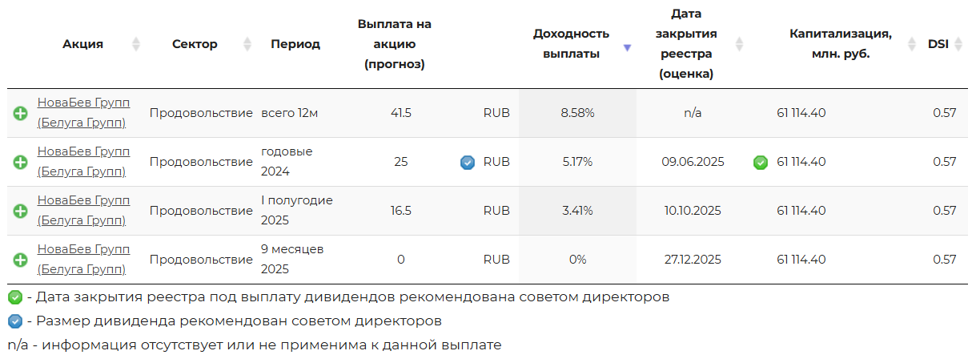The image size is (980, 363).
Task: Open НоваБев Групп link in '9 месяцев 2025' row
Action: [x=83, y=259]
